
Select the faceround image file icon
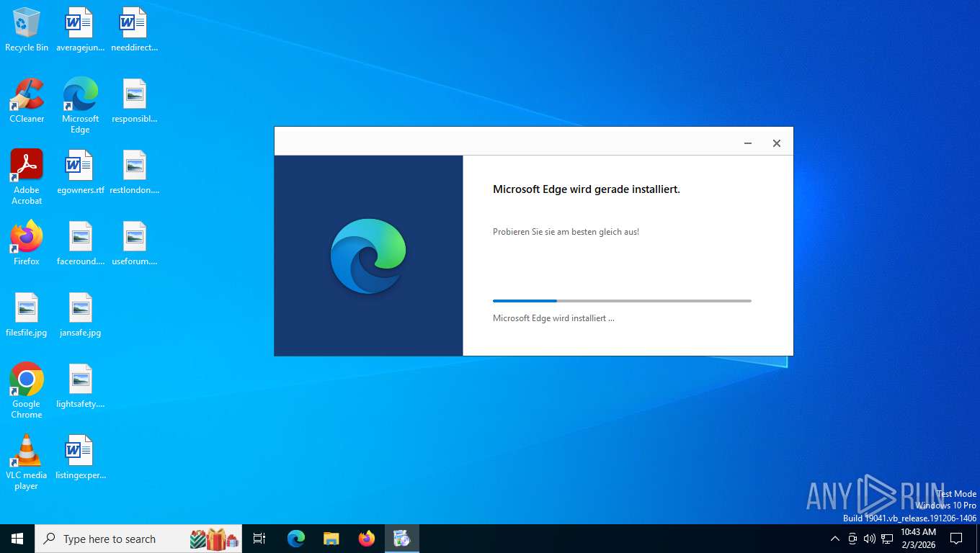pyautogui.click(x=80, y=243)
